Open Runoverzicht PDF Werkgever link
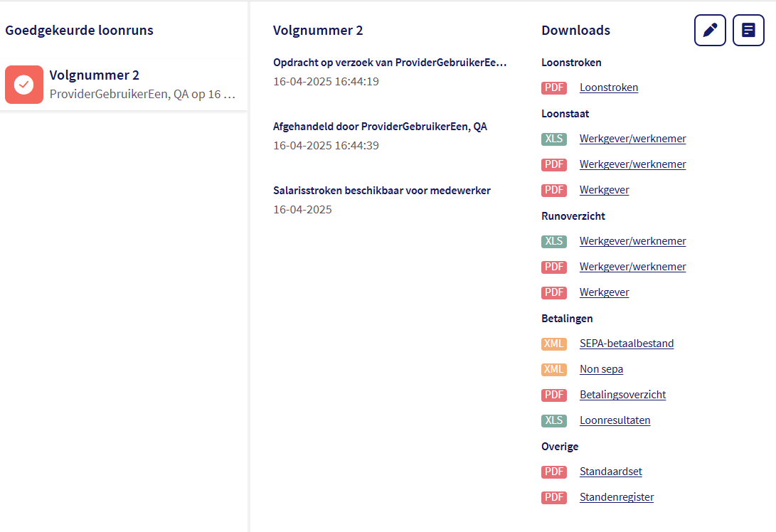This screenshot has height=532, width=776. click(x=604, y=292)
